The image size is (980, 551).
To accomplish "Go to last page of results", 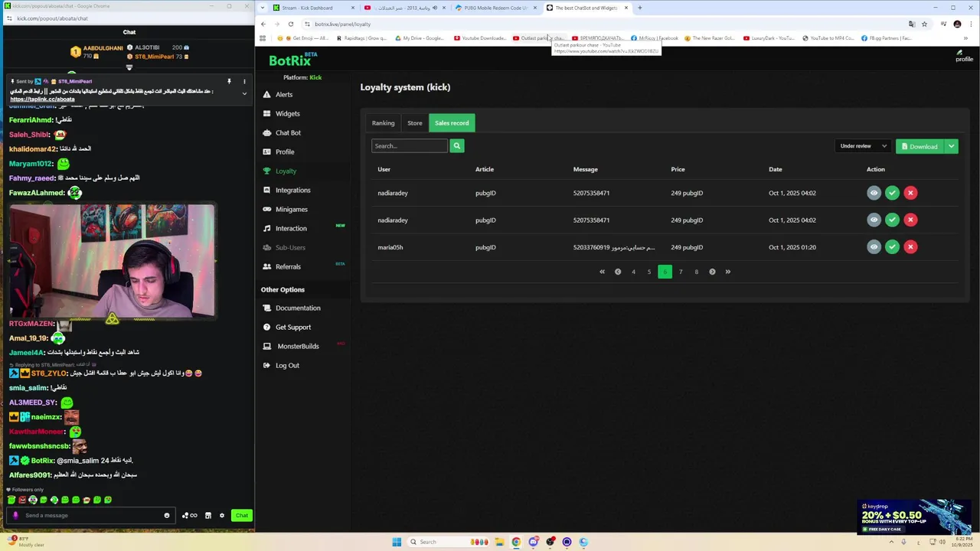I will tap(727, 272).
